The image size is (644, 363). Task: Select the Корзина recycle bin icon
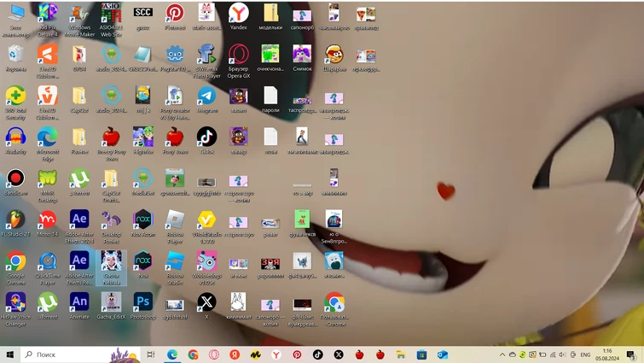(15, 55)
